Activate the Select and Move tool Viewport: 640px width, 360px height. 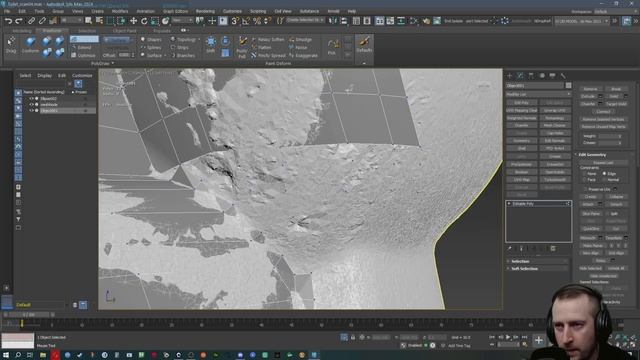(133, 21)
